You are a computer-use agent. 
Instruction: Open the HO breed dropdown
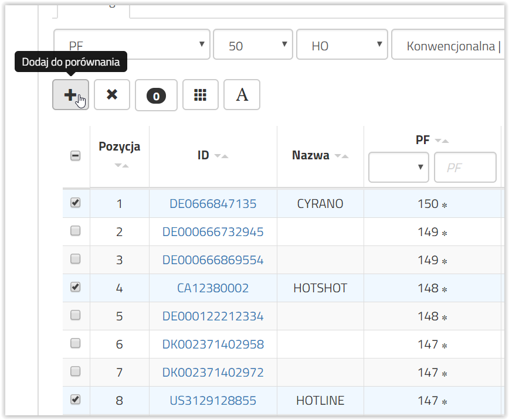[x=342, y=45]
